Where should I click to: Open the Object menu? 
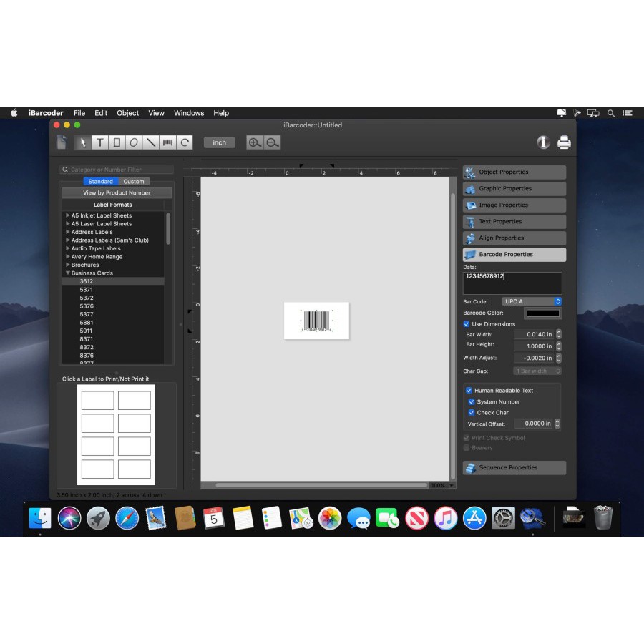tap(127, 113)
